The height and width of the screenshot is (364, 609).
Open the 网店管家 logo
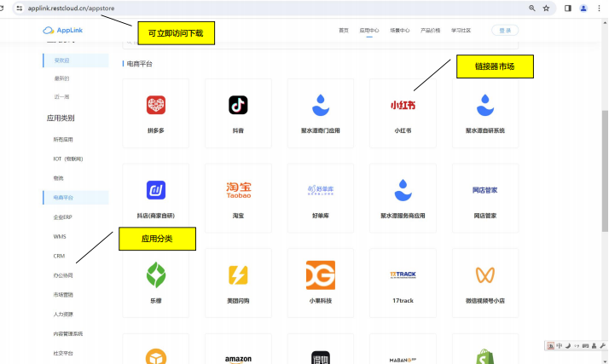pyautogui.click(x=485, y=190)
